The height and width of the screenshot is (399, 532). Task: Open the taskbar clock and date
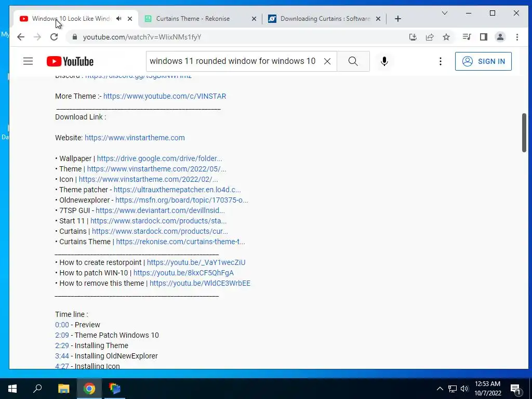click(487, 389)
